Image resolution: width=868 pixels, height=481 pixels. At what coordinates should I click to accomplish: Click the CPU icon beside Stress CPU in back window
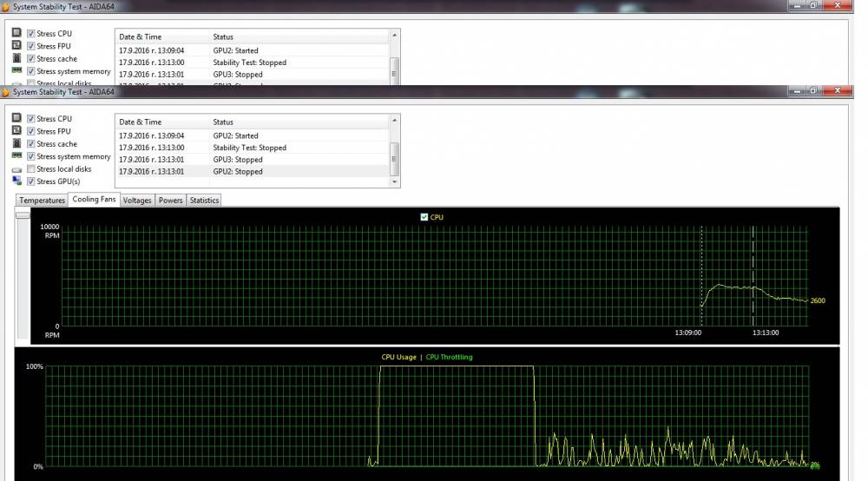16,33
